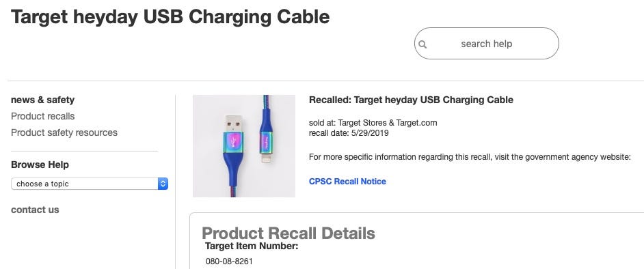Go to Product safety resources
644x269 pixels.
point(64,133)
